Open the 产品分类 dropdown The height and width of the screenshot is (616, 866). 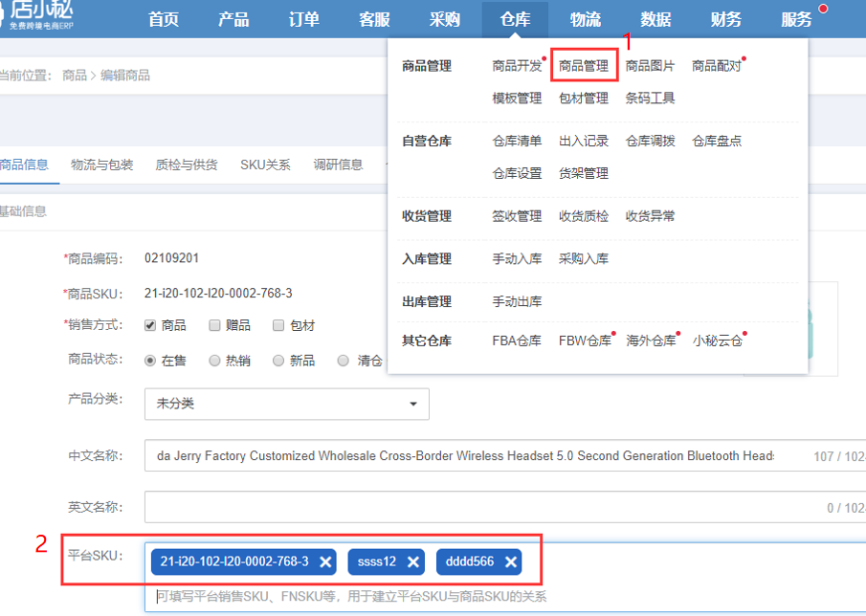[286, 404]
